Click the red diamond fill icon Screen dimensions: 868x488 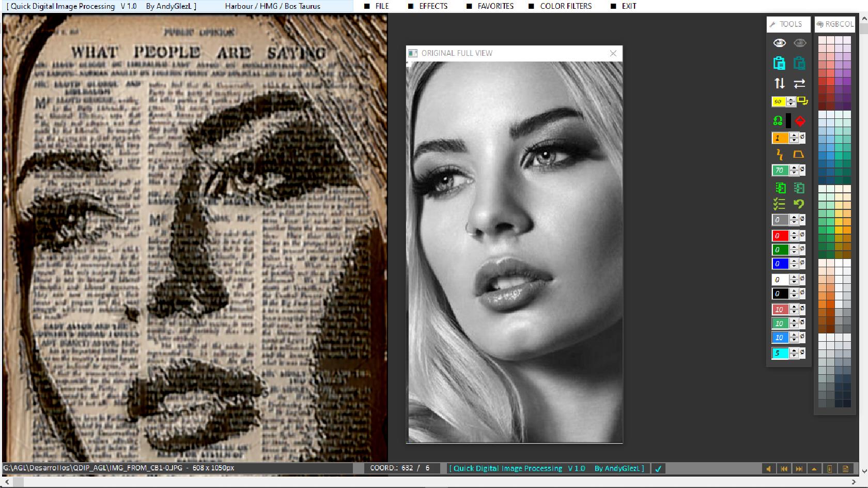800,121
